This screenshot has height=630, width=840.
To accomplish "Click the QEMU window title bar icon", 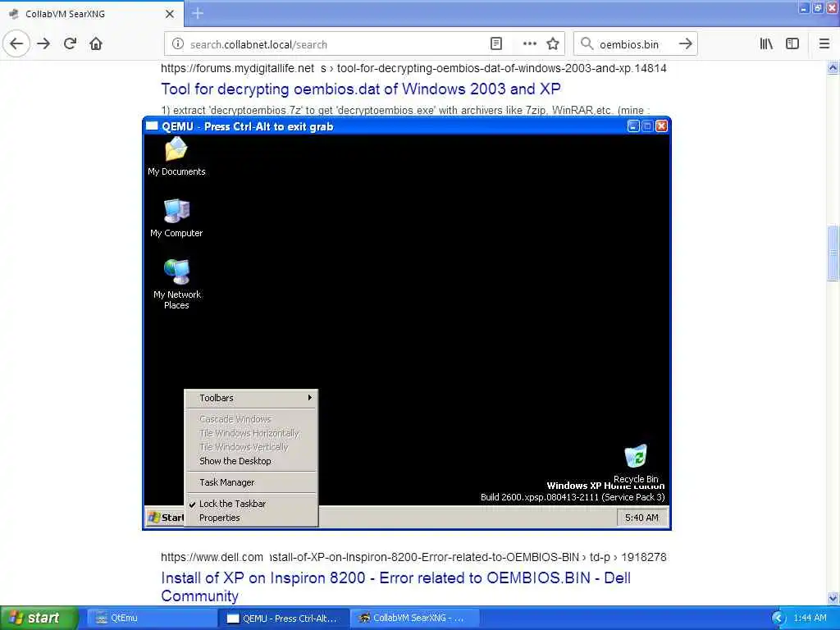I will [x=152, y=126].
